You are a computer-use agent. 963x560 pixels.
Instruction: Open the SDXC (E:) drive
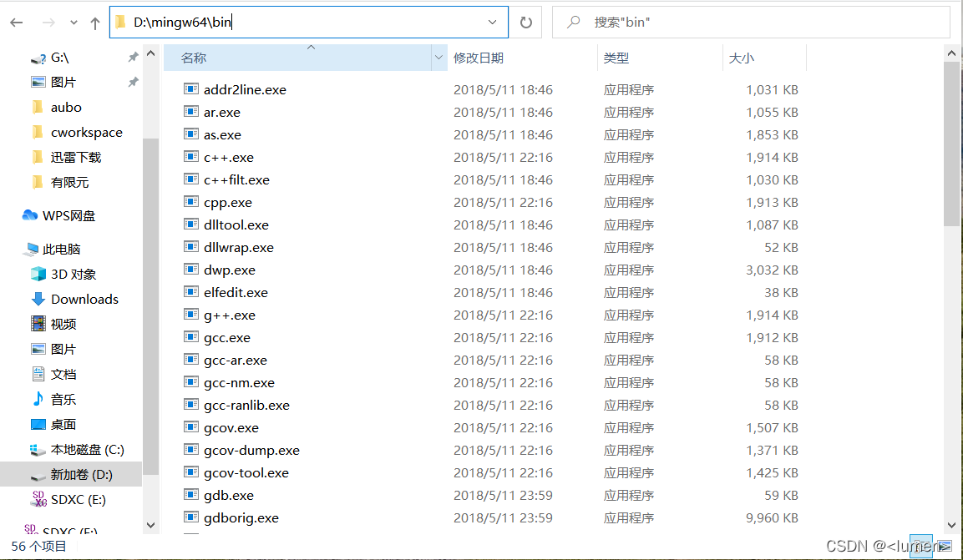click(78, 500)
